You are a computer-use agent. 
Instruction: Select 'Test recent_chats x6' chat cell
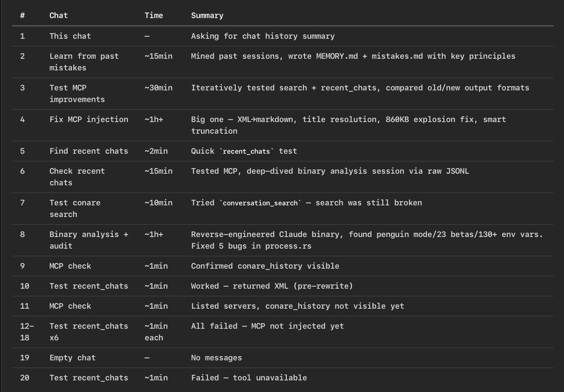tap(89, 332)
